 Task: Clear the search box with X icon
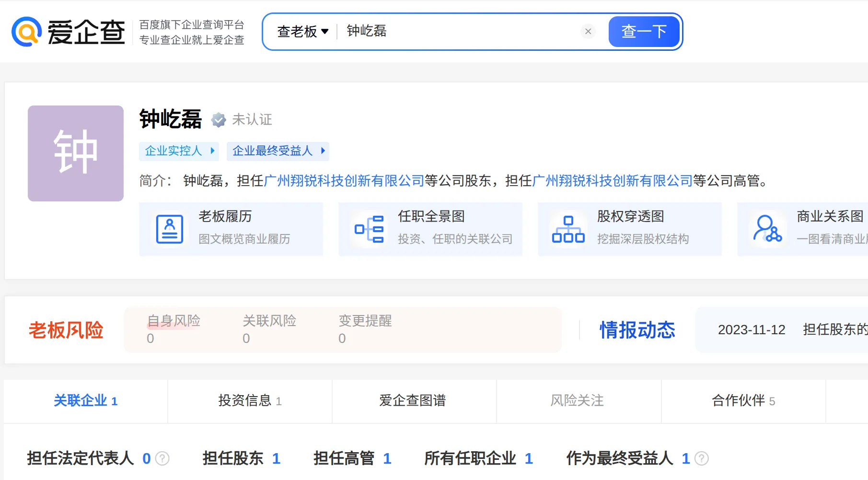[588, 32]
